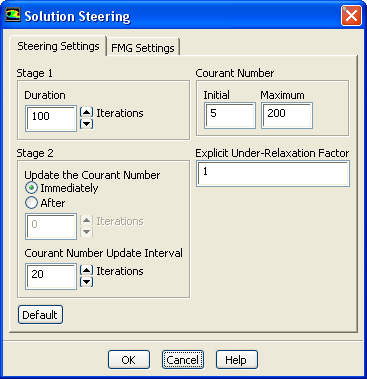Confirm settings with the OK button
Image resolution: width=367 pixels, height=379 pixels.
click(x=129, y=360)
